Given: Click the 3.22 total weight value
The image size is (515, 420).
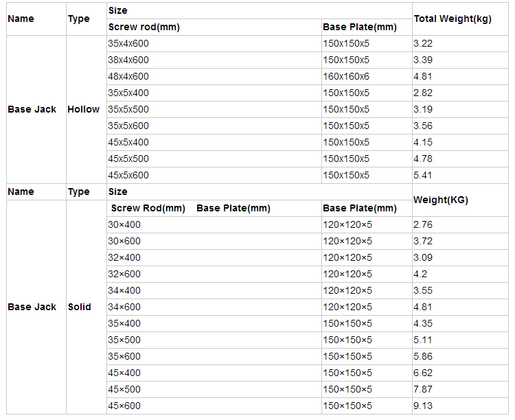Looking at the screenshot, I should coord(423,43).
